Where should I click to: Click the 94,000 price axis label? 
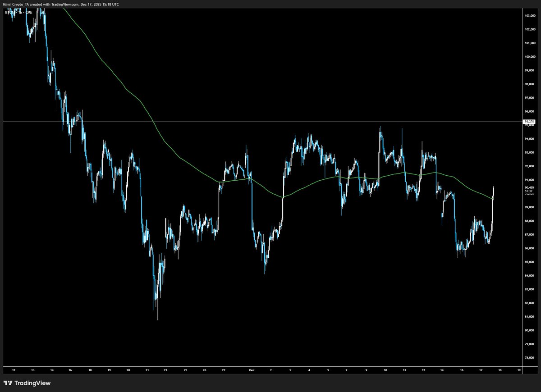[529, 139]
